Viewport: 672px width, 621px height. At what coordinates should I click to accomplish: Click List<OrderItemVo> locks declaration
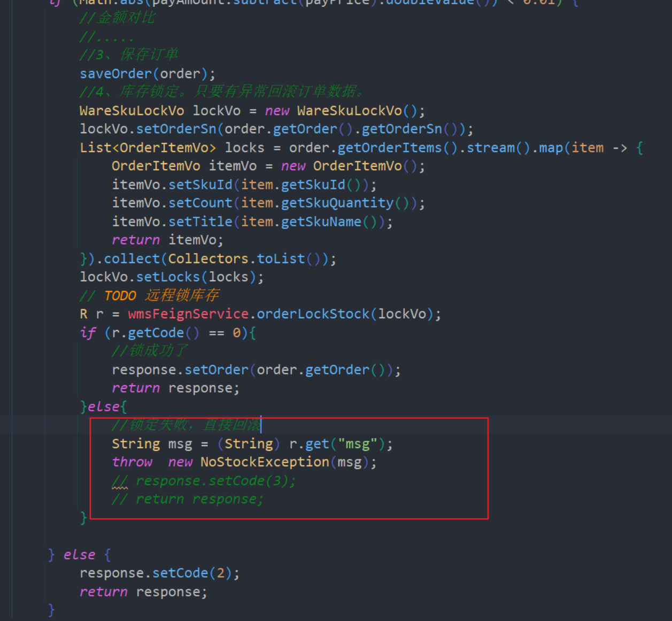click(x=361, y=148)
